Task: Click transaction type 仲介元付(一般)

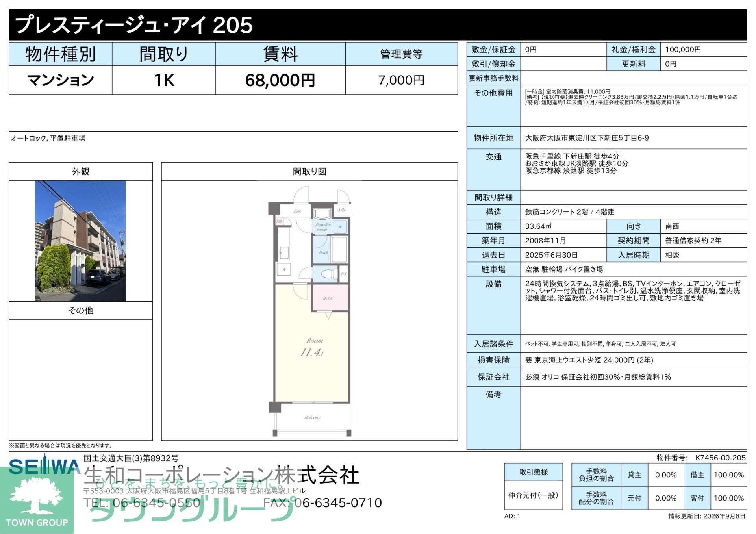Action: [533, 495]
